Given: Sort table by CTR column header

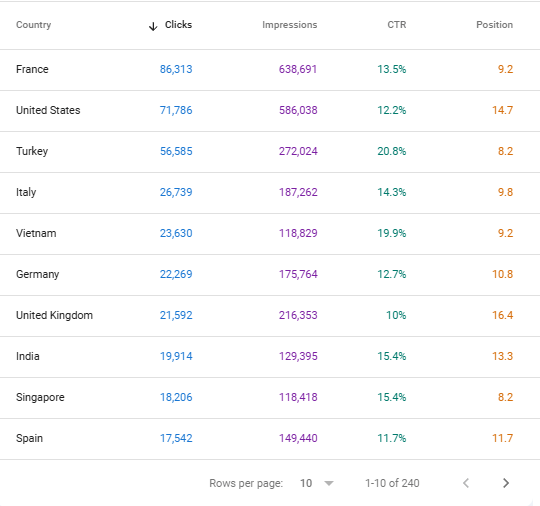Looking at the screenshot, I should pyautogui.click(x=397, y=25).
